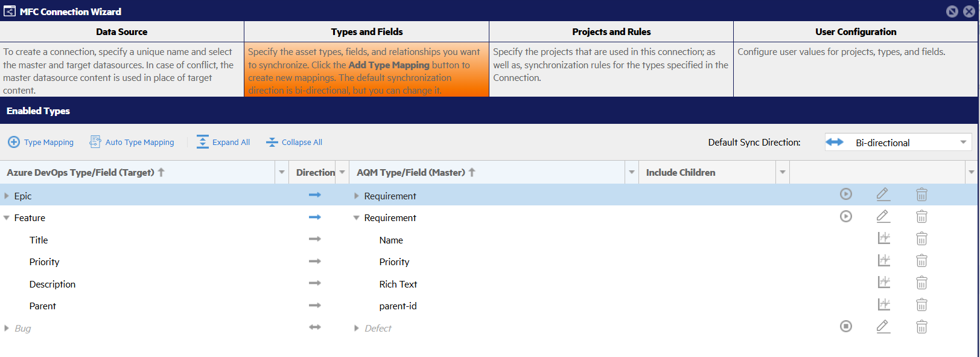Delete the Description field mapping

pyautogui.click(x=921, y=283)
